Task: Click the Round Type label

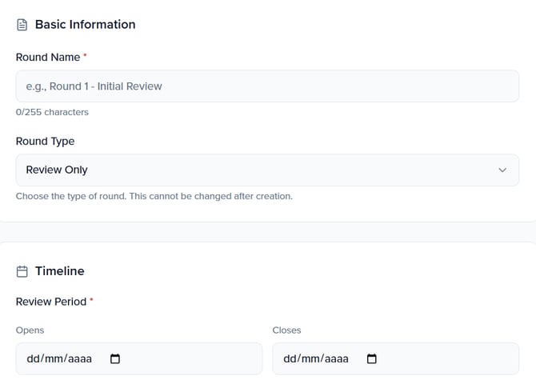Action: coord(45,142)
